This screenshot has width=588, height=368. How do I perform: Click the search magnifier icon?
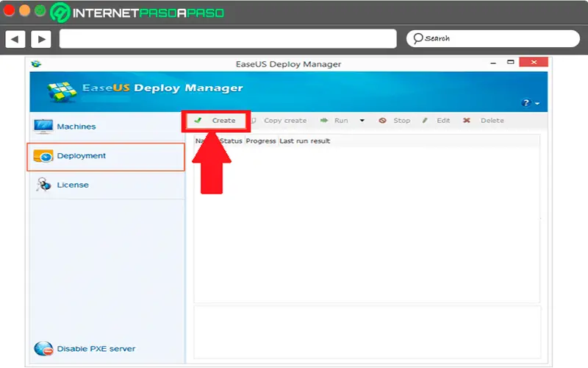417,38
